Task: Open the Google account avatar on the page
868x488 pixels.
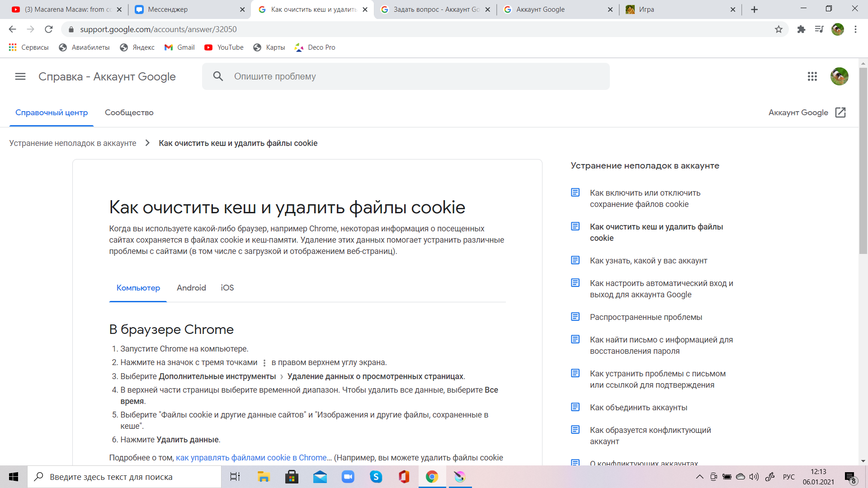Action: 840,76
